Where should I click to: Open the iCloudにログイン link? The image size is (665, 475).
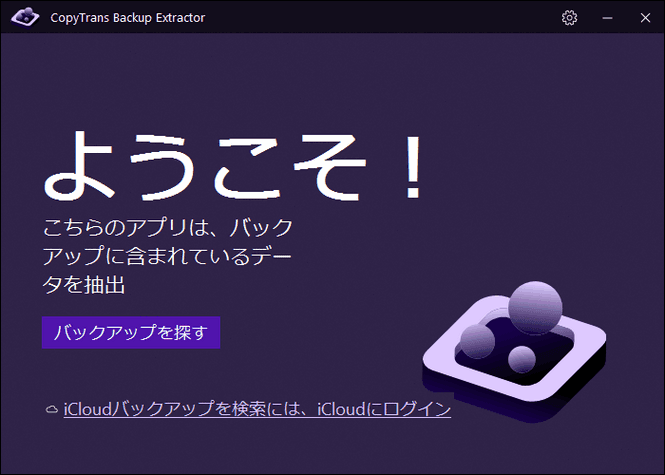coord(257,409)
